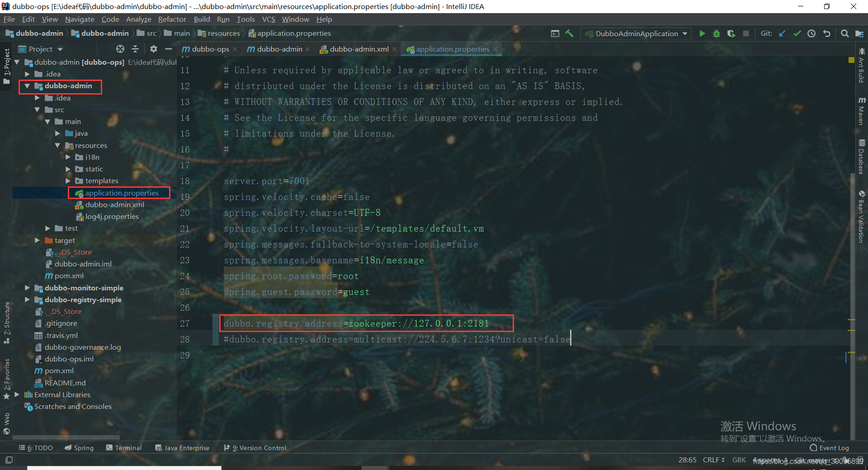868x470 pixels.
Task: Open the Favorites side tool window
Action: pyautogui.click(x=6, y=379)
